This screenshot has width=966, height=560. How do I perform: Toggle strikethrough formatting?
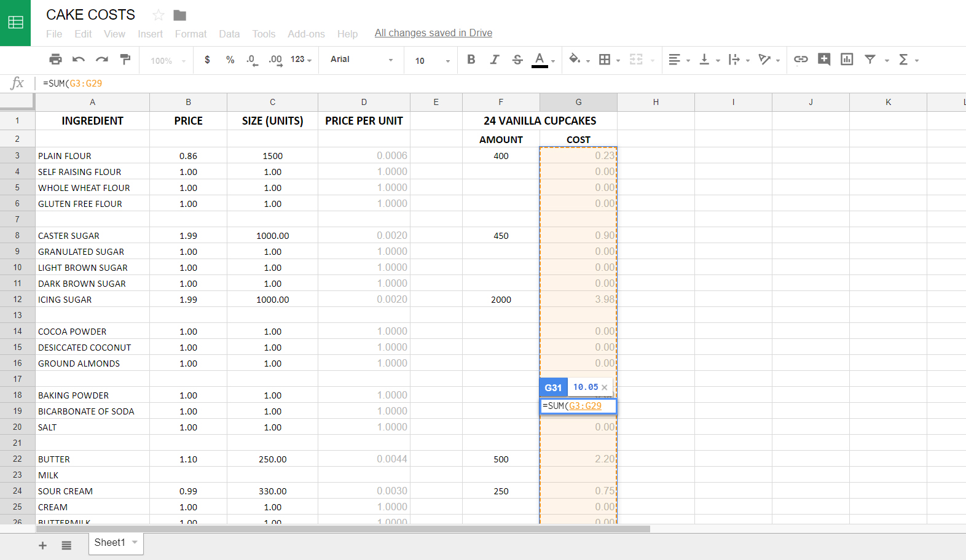tap(517, 60)
